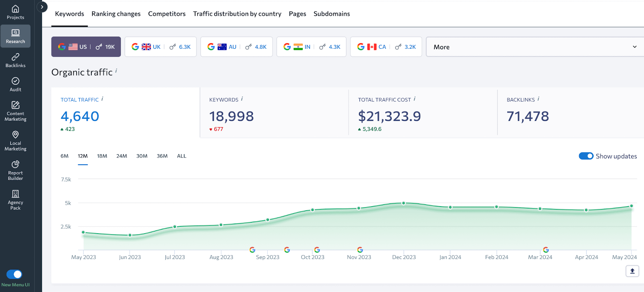Screen dimensions: 644x292
Task: Open Local Marketing in sidebar
Action: tap(15, 141)
